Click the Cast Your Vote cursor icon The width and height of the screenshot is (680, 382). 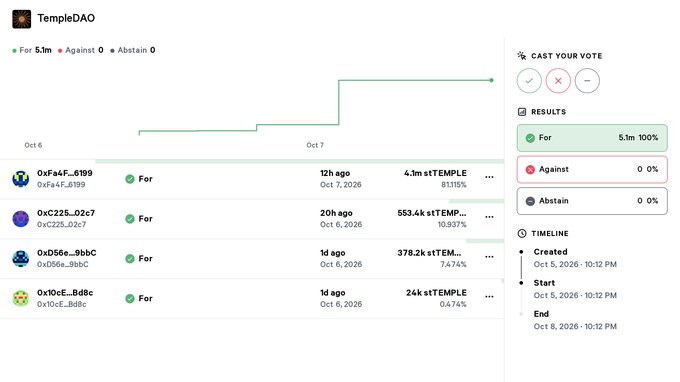pos(522,56)
